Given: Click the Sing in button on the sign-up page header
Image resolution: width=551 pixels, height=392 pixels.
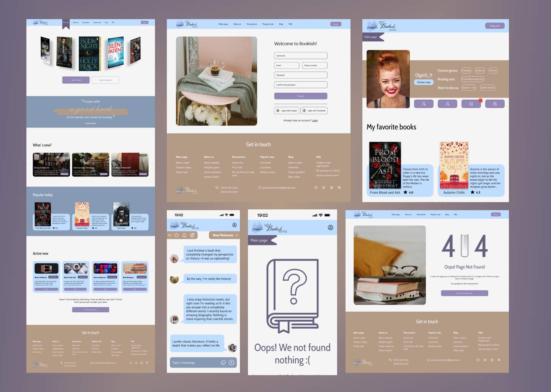Looking at the screenshot, I should 336,24.
